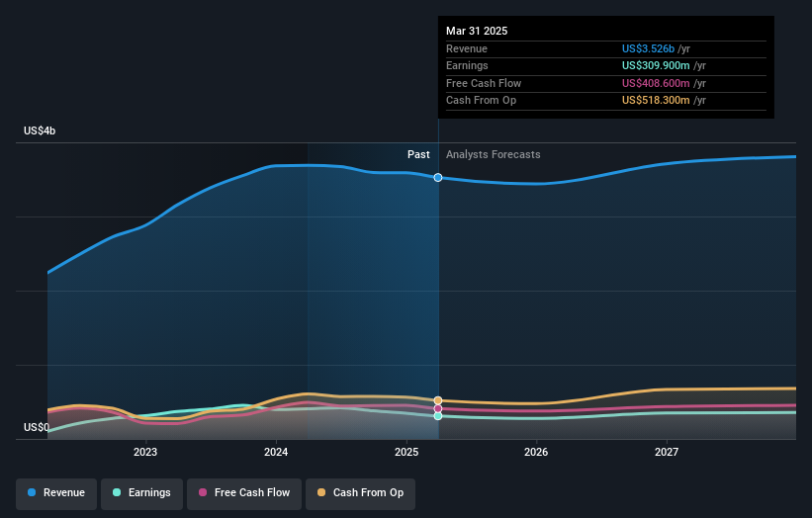
Task: Click the 2024 x-axis label
Action: coord(276,453)
